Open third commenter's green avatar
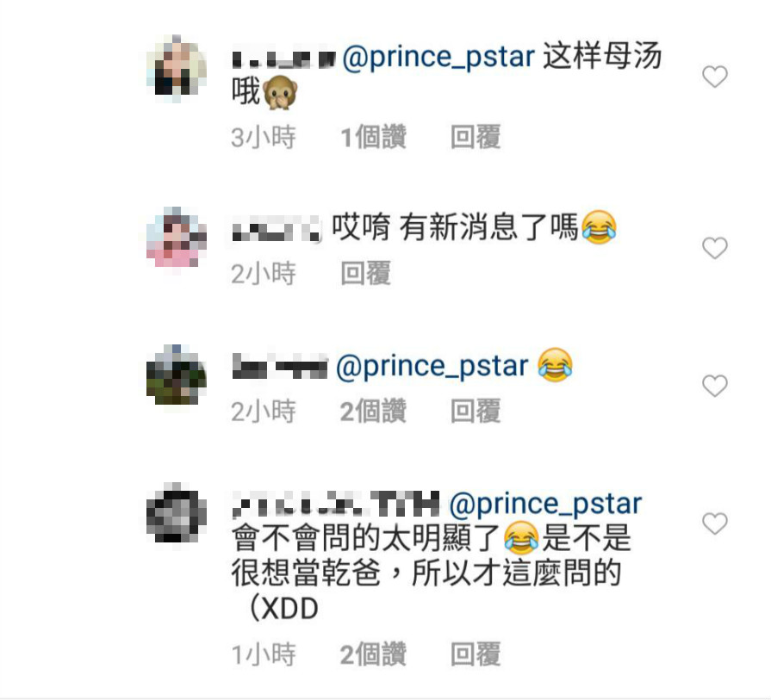 177,375
